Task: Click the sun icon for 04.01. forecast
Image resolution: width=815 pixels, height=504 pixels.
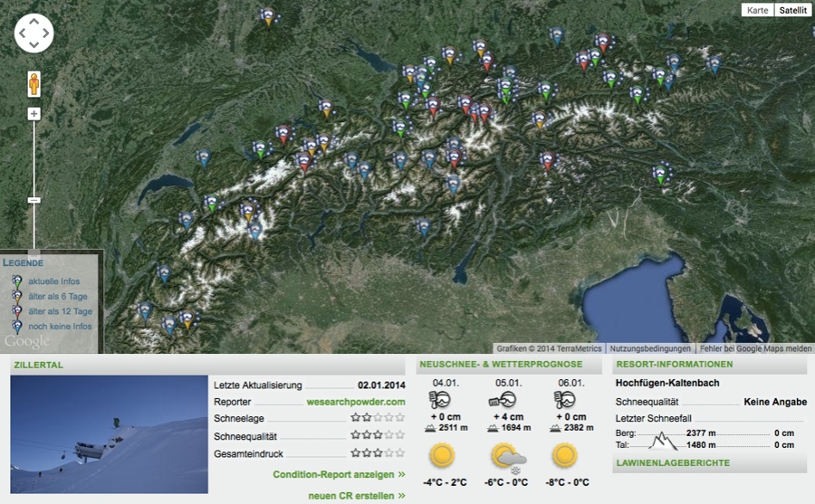Action: point(443,454)
